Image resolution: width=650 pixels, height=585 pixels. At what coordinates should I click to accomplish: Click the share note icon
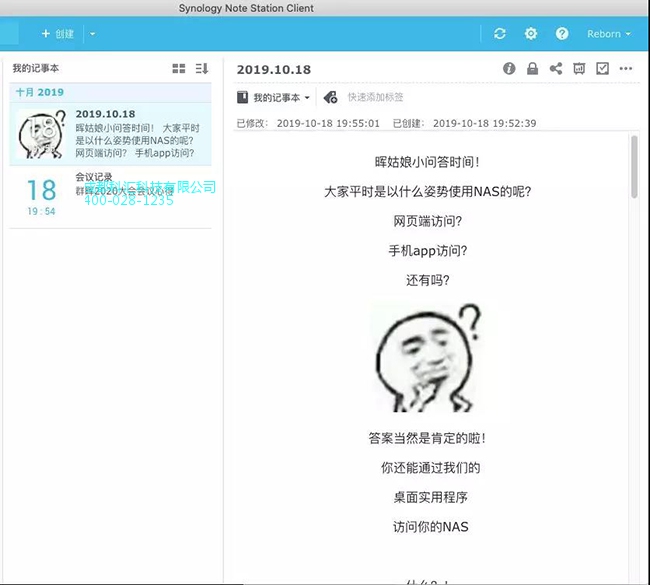556,68
